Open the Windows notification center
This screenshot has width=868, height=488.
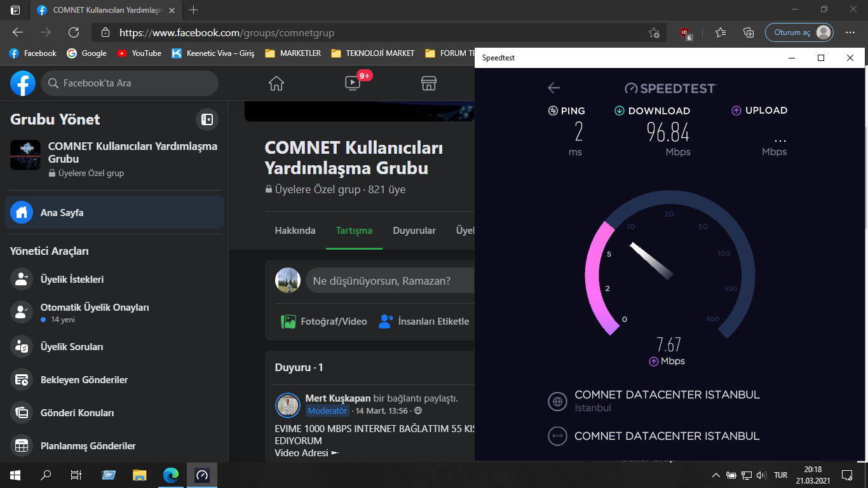click(x=847, y=475)
